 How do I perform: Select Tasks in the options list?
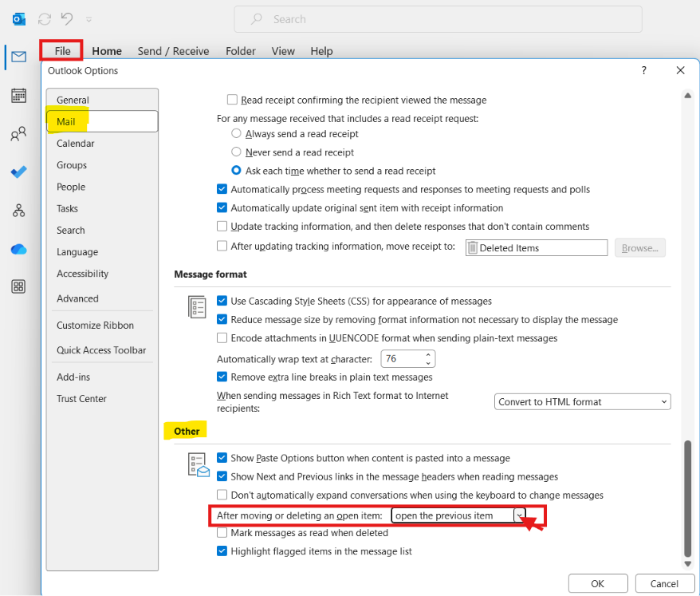pyautogui.click(x=102, y=209)
